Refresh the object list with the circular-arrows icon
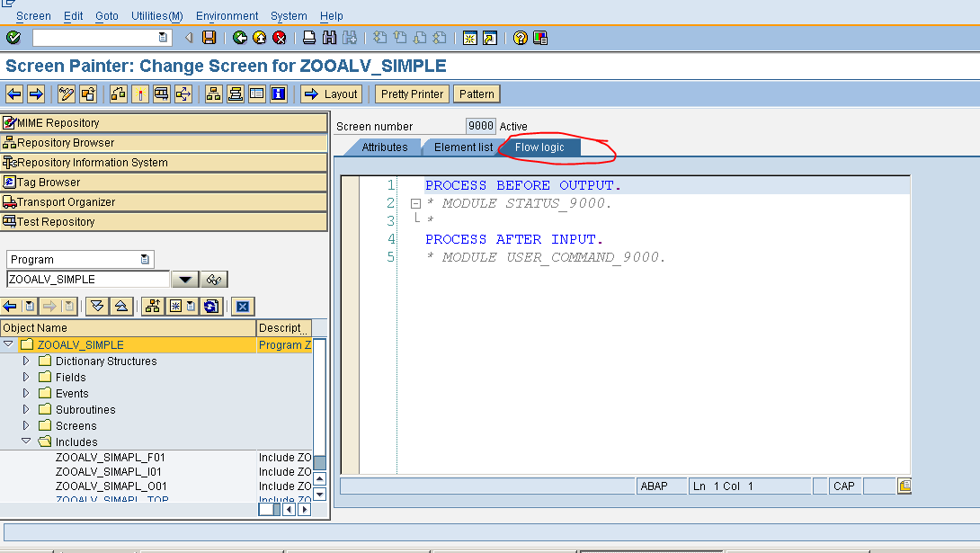This screenshot has height=553, width=980. tap(209, 306)
